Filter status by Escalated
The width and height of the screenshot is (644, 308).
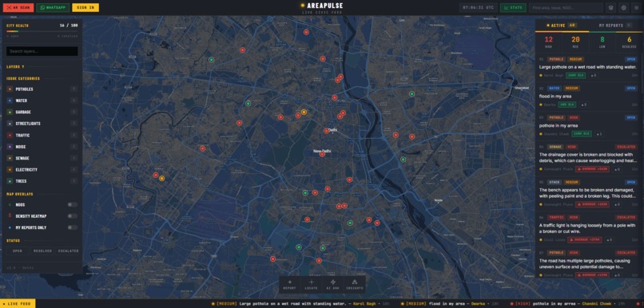(x=68, y=251)
